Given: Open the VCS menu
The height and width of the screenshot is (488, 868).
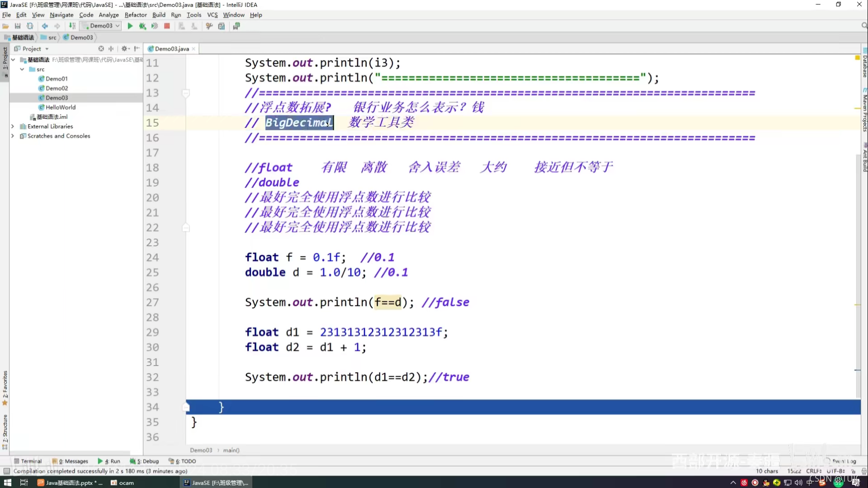Looking at the screenshot, I should point(212,15).
